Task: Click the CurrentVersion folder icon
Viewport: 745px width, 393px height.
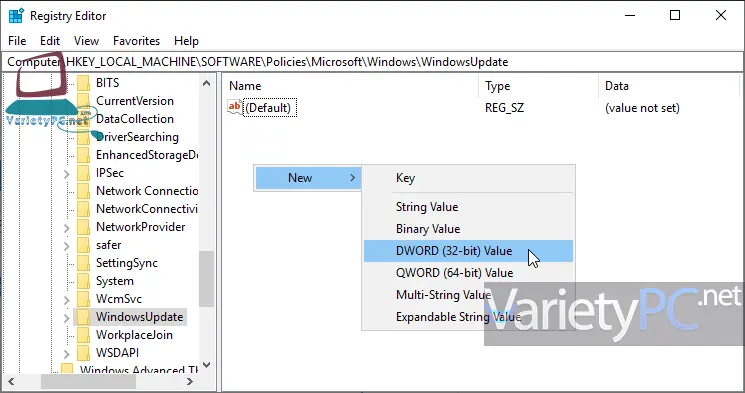Action: 84,101
